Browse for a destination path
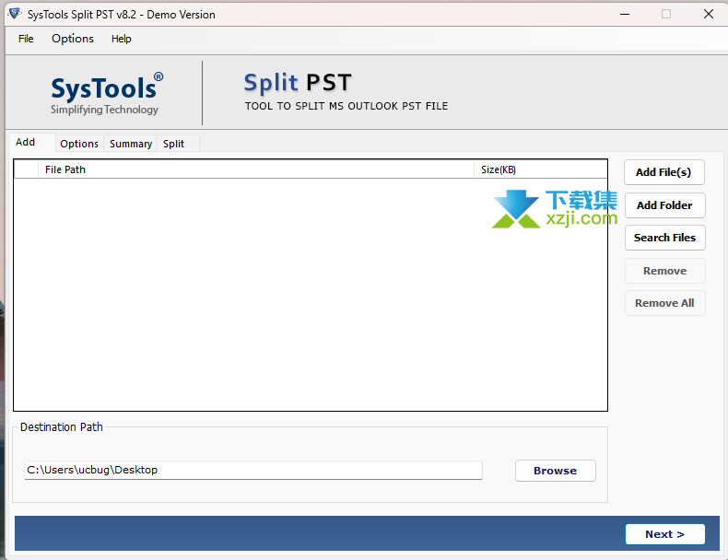The image size is (728, 560). (556, 471)
